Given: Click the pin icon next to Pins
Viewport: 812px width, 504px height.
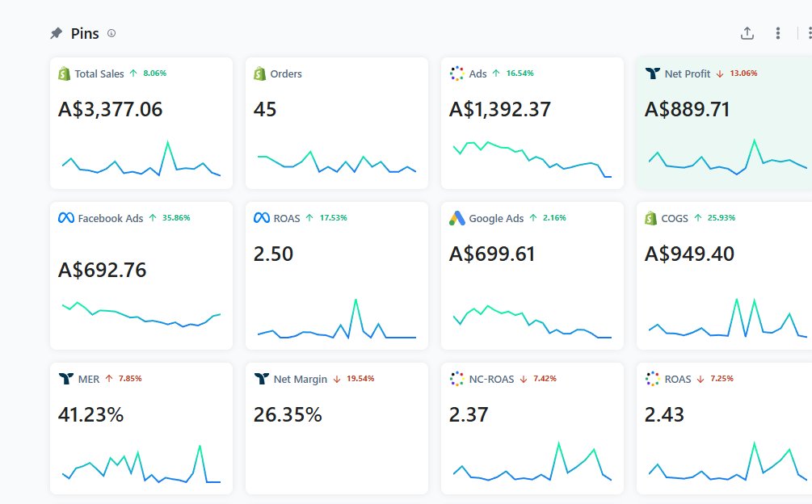Looking at the screenshot, I should coord(56,34).
